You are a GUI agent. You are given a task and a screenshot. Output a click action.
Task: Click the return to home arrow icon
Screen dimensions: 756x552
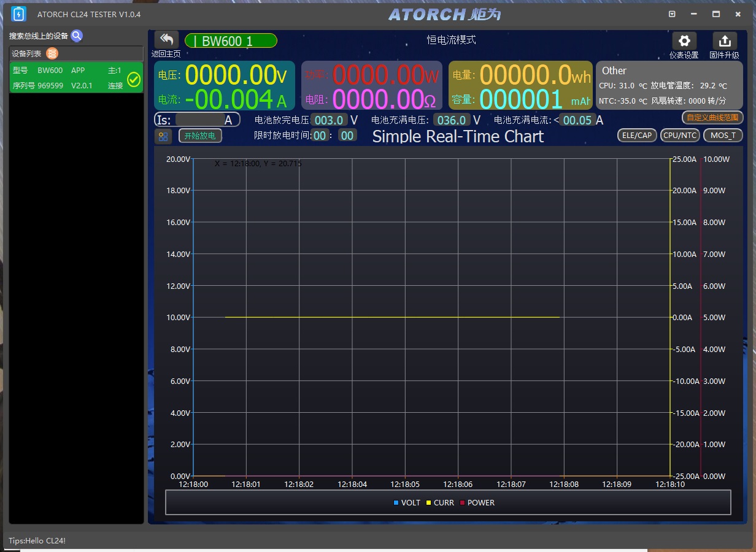click(166, 40)
